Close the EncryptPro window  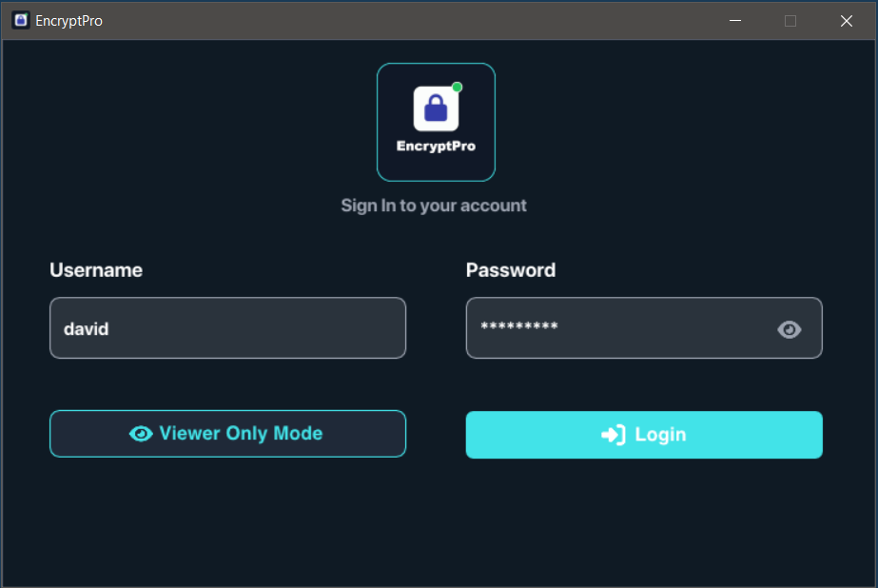pos(846,21)
